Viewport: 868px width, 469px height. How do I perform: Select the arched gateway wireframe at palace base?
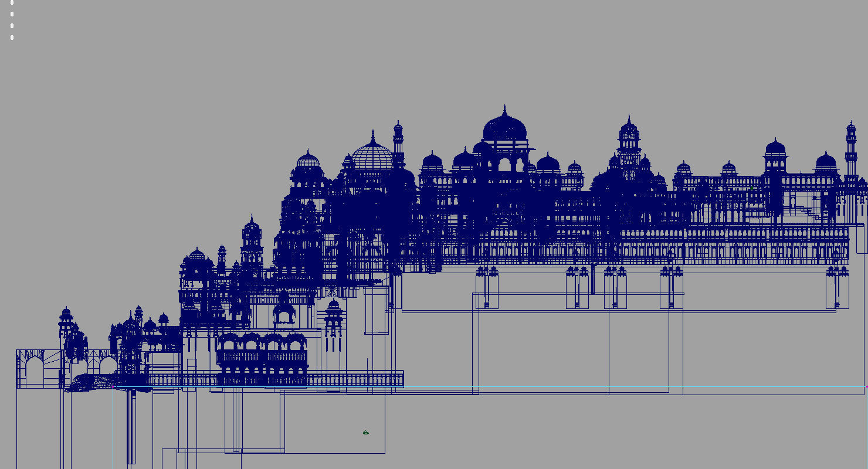(39, 369)
